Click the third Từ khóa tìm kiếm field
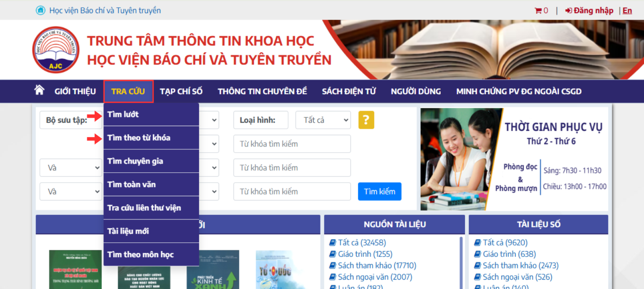Viewport: 644px width, 289px height. pyautogui.click(x=292, y=191)
